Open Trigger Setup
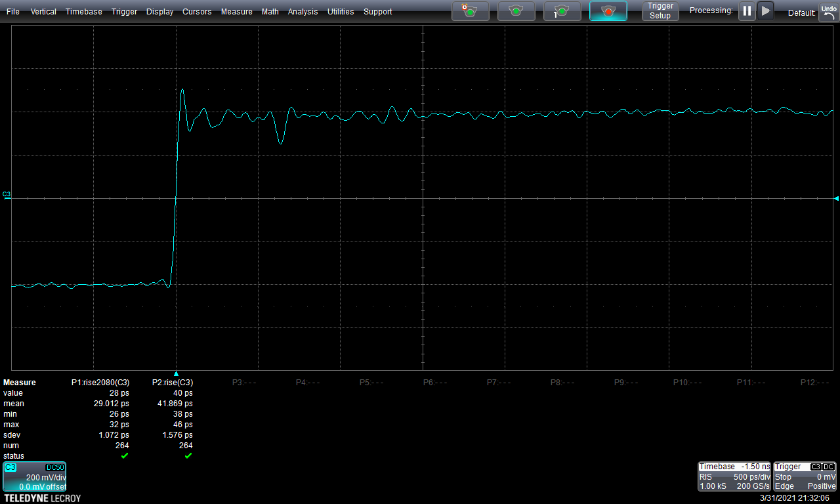This screenshot has height=504, width=840. (660, 11)
